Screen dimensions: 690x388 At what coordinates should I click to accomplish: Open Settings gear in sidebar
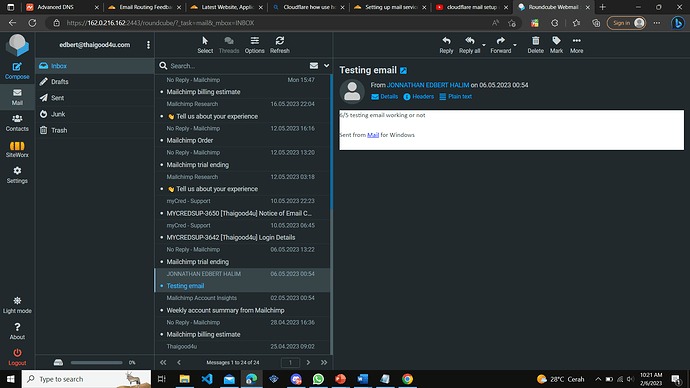click(17, 175)
